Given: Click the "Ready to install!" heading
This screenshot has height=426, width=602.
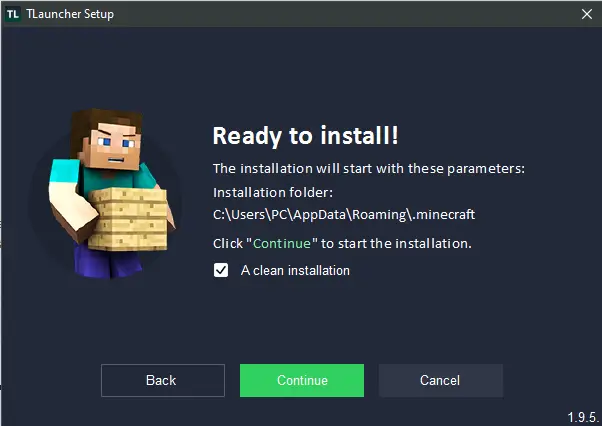Looking at the screenshot, I should point(306,136).
